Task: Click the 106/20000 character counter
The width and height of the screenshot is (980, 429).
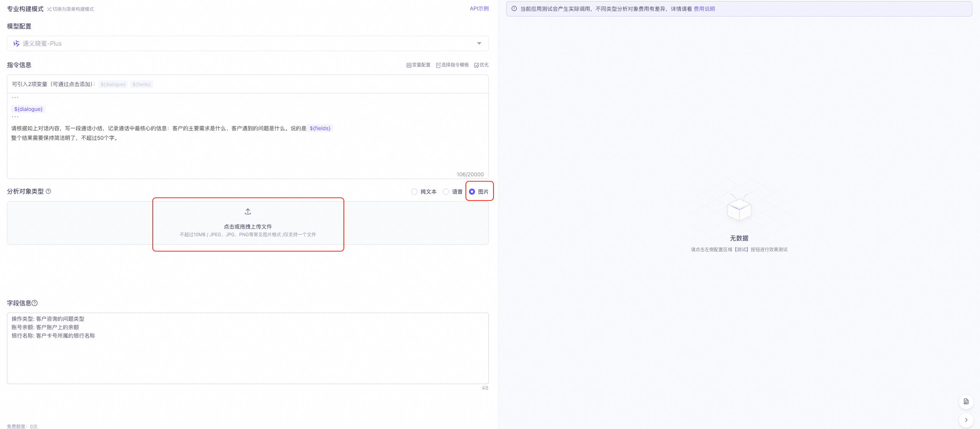Action: click(470, 174)
